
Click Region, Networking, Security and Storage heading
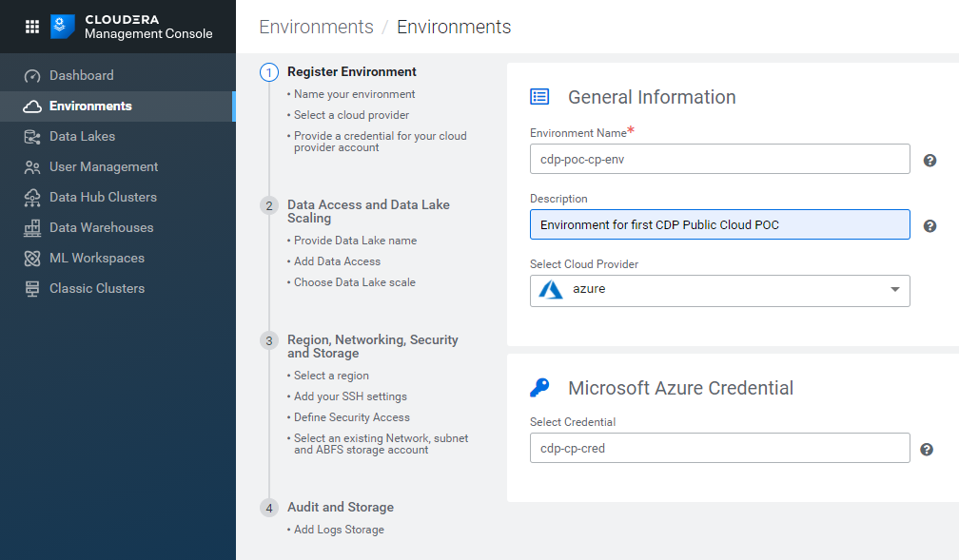pyautogui.click(x=373, y=347)
